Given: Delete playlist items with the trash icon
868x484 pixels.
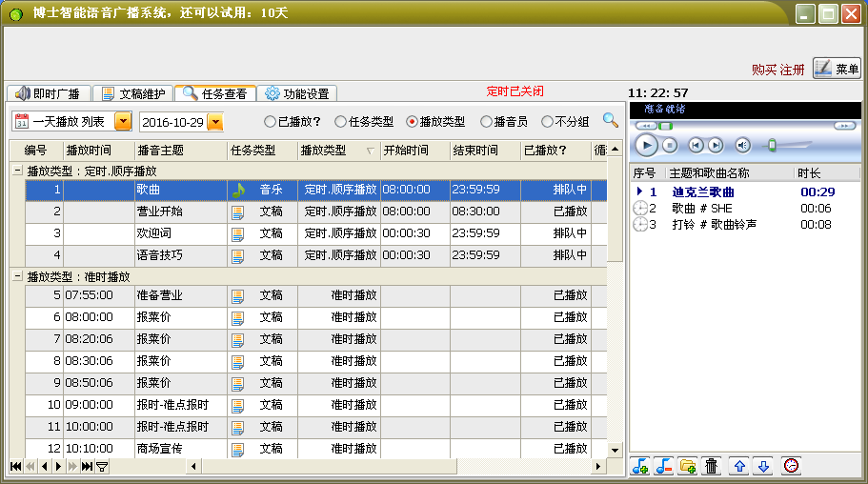Looking at the screenshot, I should pos(711,466).
